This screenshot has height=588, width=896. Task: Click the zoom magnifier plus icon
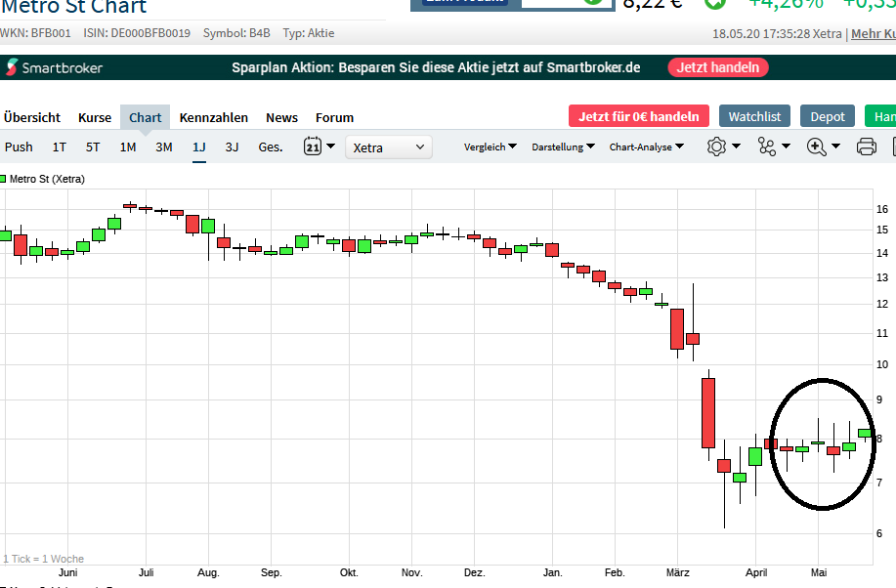tap(817, 147)
